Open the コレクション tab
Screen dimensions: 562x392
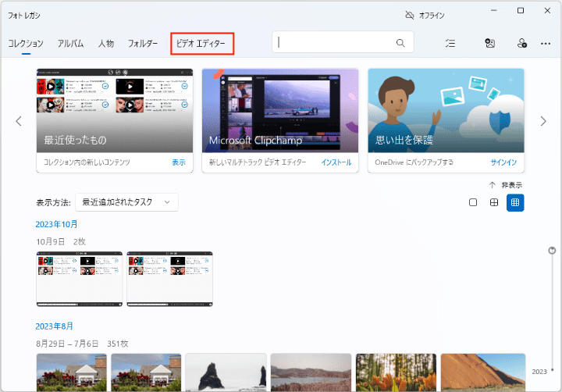point(26,44)
